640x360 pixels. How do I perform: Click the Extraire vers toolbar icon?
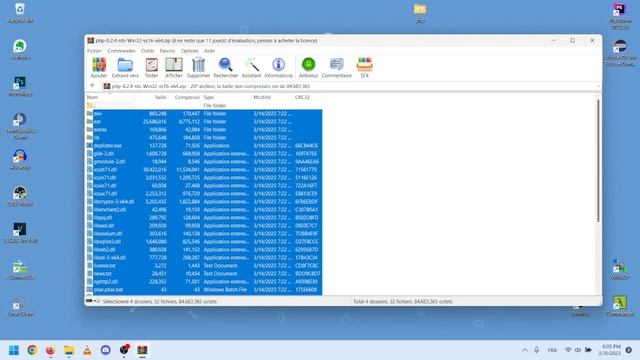point(125,67)
